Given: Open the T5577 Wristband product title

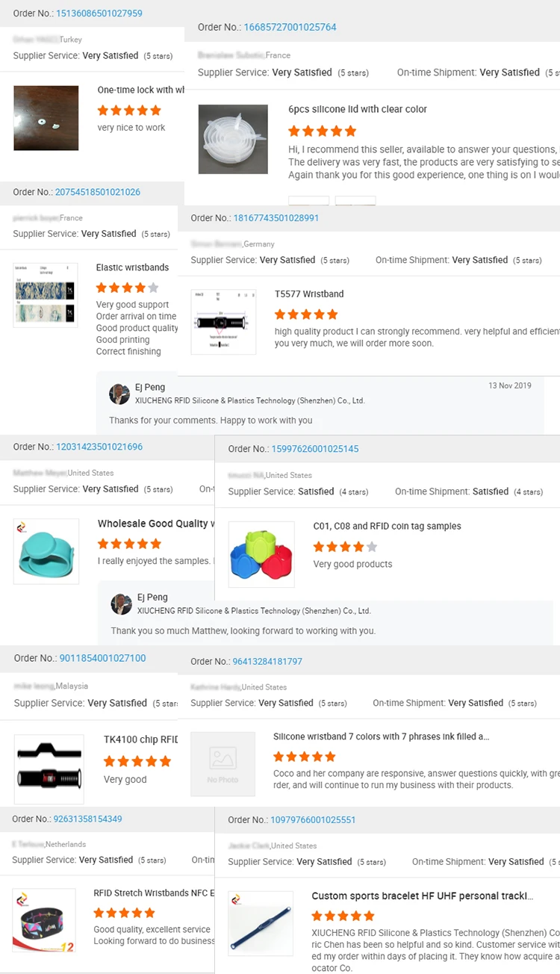Looking at the screenshot, I should coord(309,294).
